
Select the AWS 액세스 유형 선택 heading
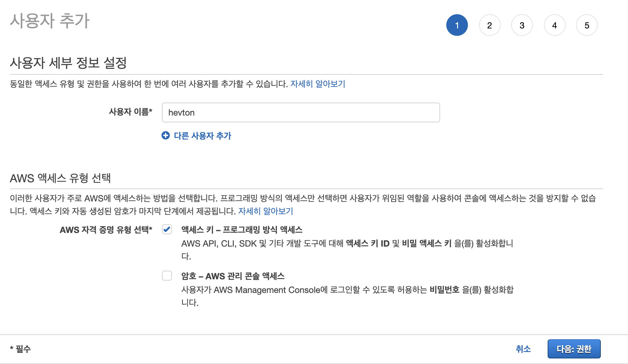(x=60, y=178)
